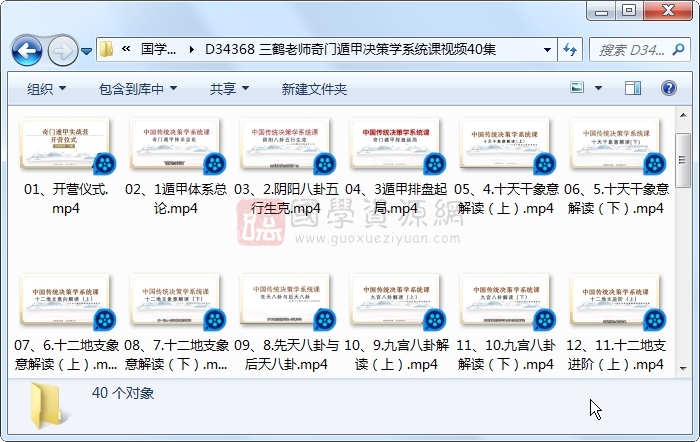Viewport: 700px width, 442px height.
Task: Click video player badge on 10、9.九宫八卦解读(上)
Action: pos(434,320)
